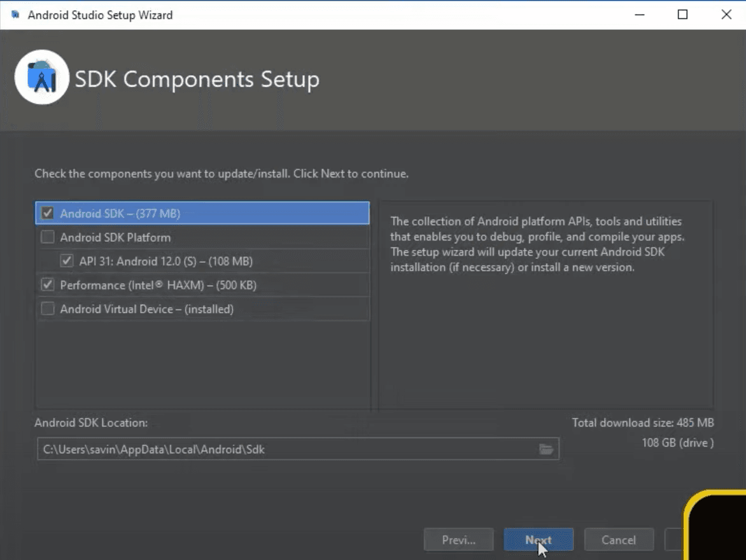Click the Previous button
Viewport: 746px width, 560px height.
coord(458,539)
